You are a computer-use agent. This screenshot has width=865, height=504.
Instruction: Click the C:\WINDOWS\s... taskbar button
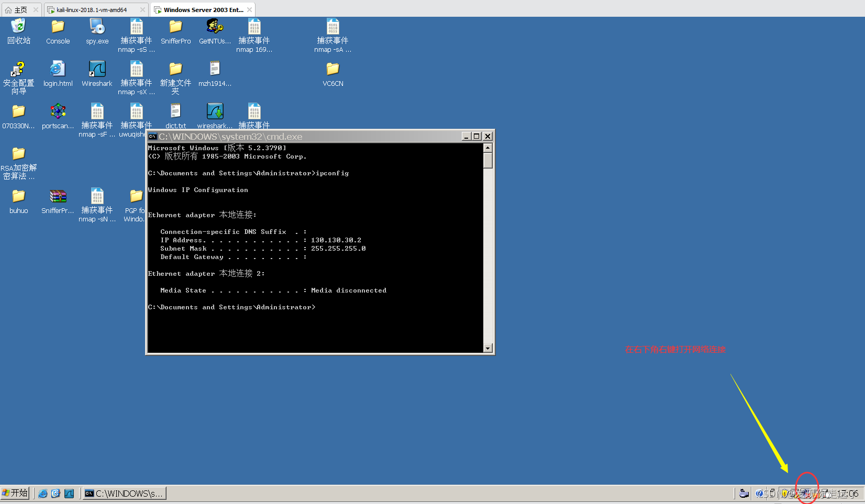[x=124, y=494]
